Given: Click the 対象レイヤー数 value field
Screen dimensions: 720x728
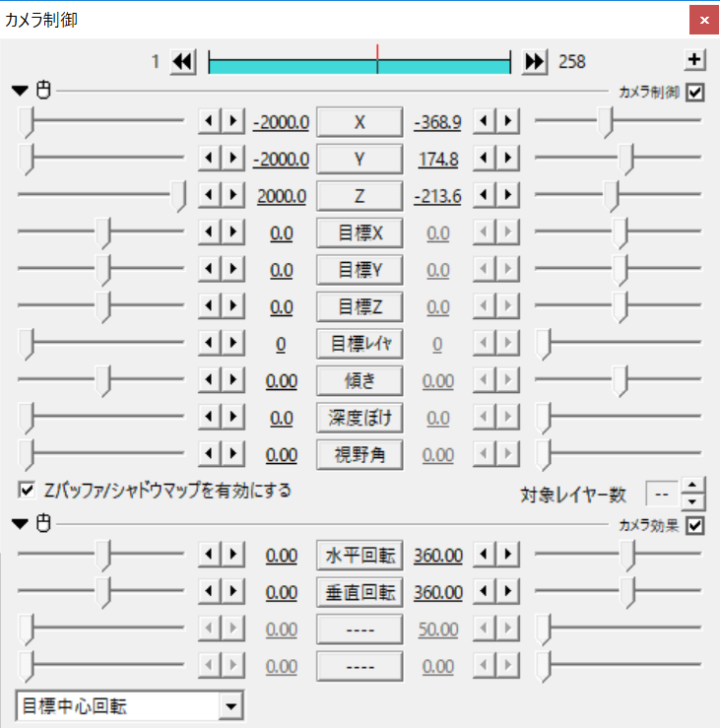Looking at the screenshot, I should click(x=663, y=495).
